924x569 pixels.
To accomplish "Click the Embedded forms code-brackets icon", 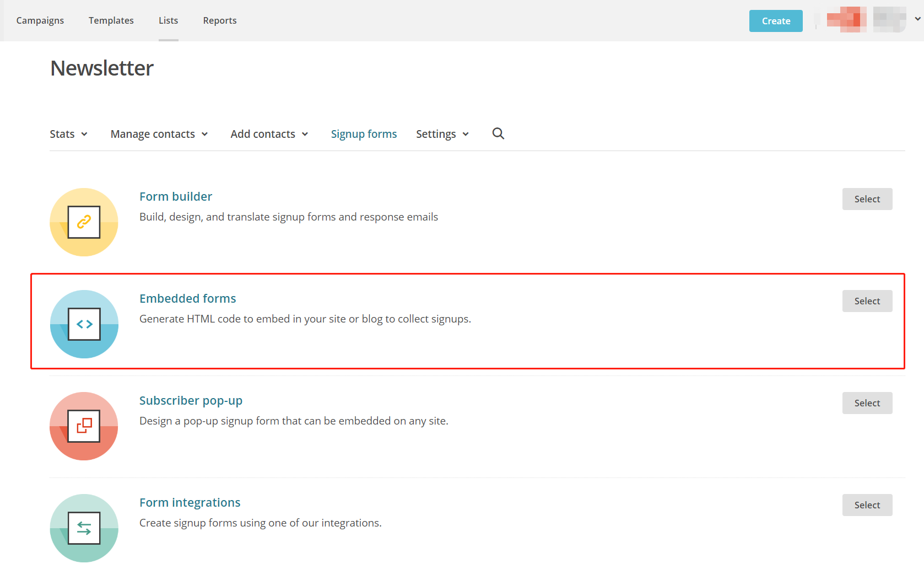I will coord(84,324).
